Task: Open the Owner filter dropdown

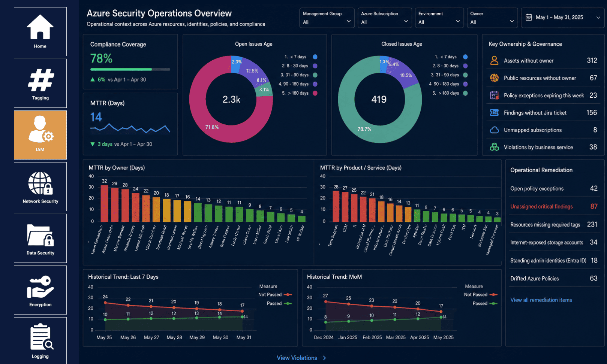Action: pyautogui.click(x=492, y=18)
